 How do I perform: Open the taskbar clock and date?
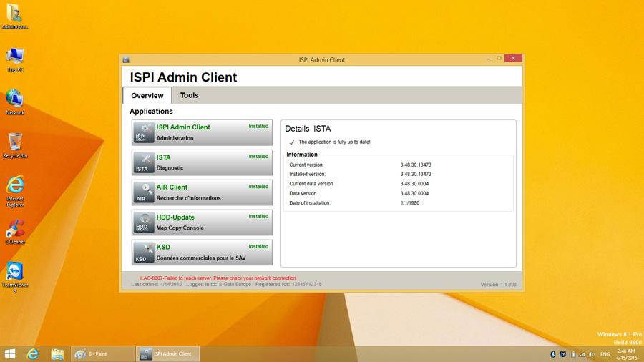[627, 354]
